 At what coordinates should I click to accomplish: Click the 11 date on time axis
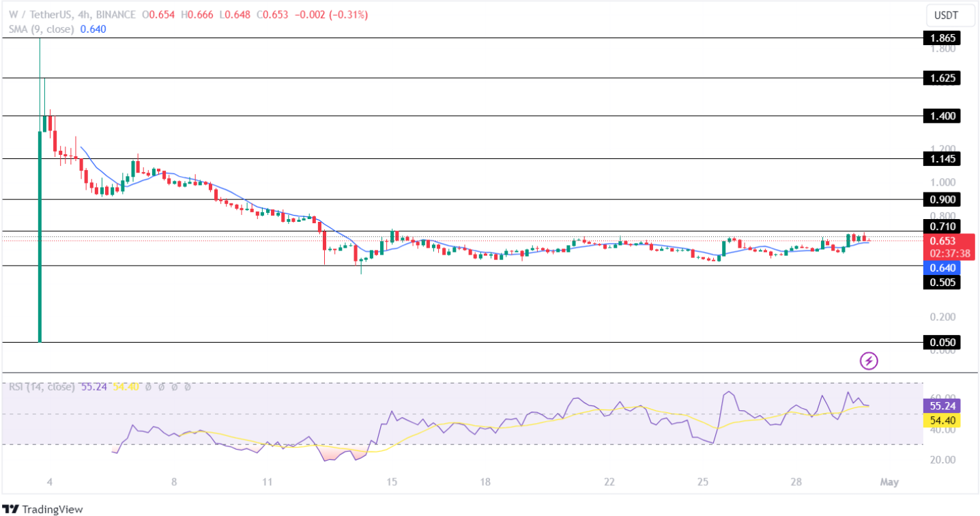pos(267,482)
